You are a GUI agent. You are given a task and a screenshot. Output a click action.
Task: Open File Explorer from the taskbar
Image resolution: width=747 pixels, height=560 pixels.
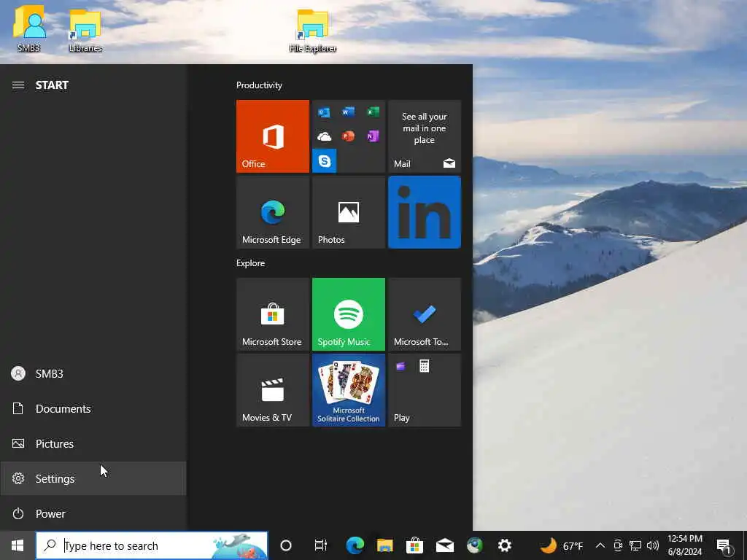[x=385, y=545]
